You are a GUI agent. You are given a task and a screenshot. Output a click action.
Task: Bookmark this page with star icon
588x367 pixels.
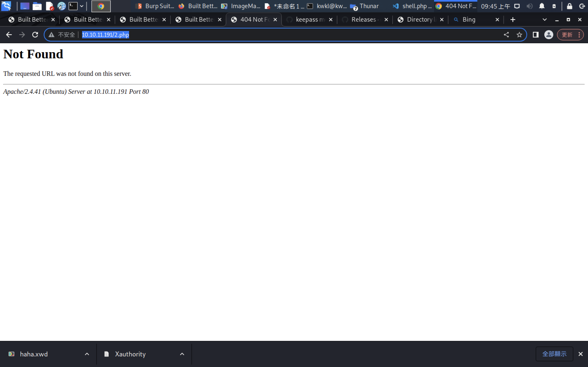(519, 35)
